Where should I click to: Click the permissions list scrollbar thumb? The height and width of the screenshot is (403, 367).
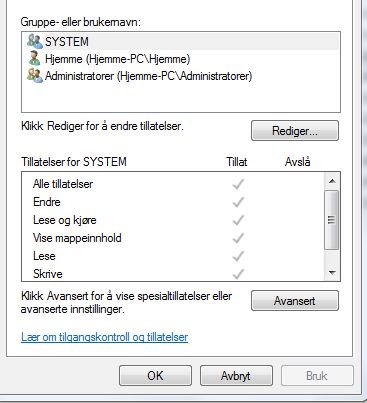(x=331, y=220)
